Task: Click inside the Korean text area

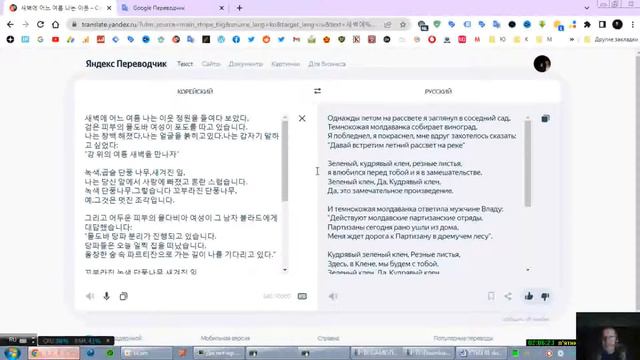Action: (x=182, y=192)
